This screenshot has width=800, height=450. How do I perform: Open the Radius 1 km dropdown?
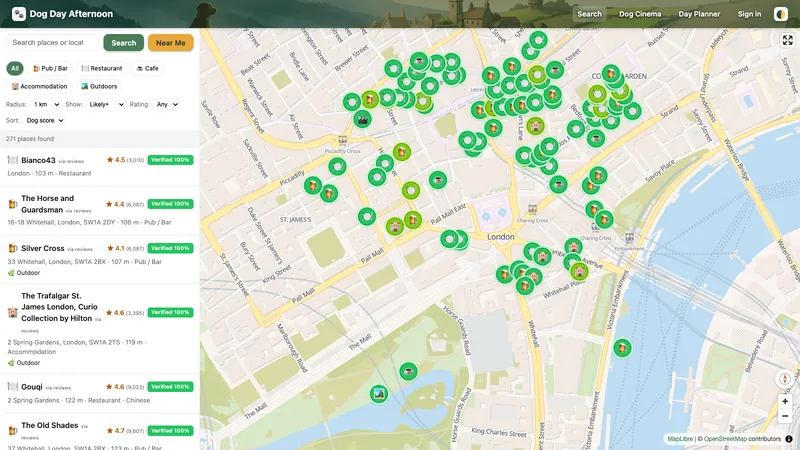(x=45, y=104)
